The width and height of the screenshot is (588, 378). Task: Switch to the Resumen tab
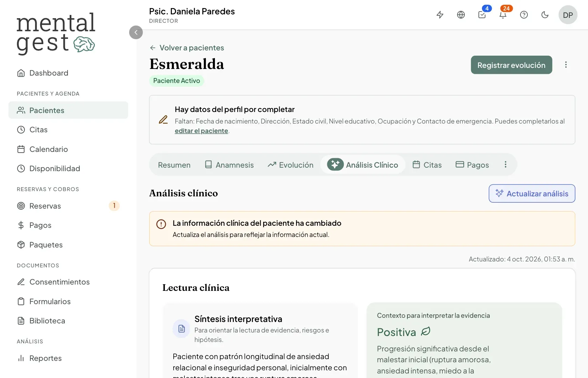(x=174, y=164)
